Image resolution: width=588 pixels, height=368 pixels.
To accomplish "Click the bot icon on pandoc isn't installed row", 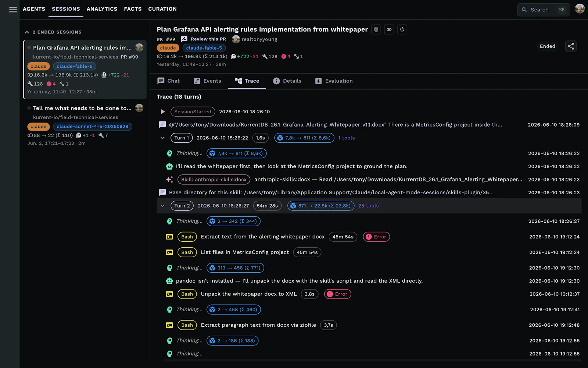I will coord(169,281).
